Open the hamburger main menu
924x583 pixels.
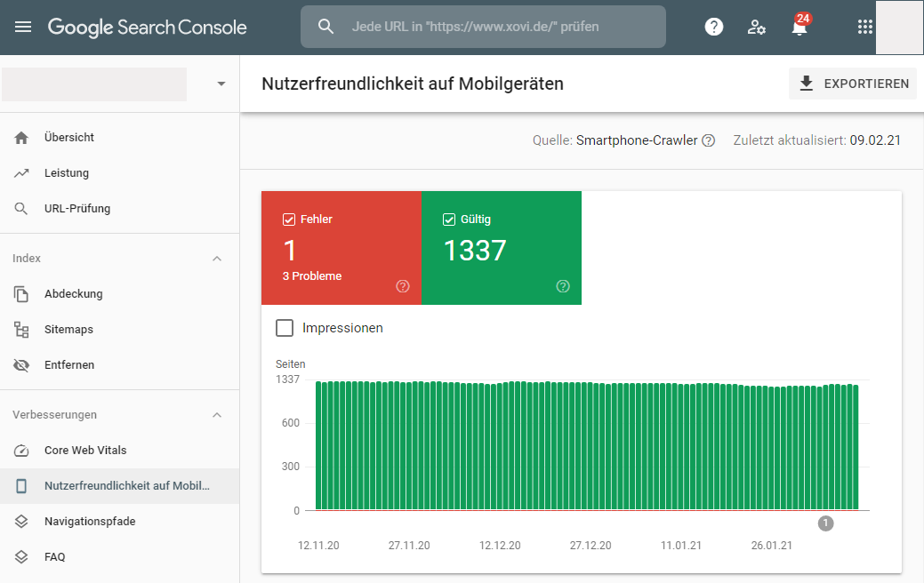tap(23, 27)
